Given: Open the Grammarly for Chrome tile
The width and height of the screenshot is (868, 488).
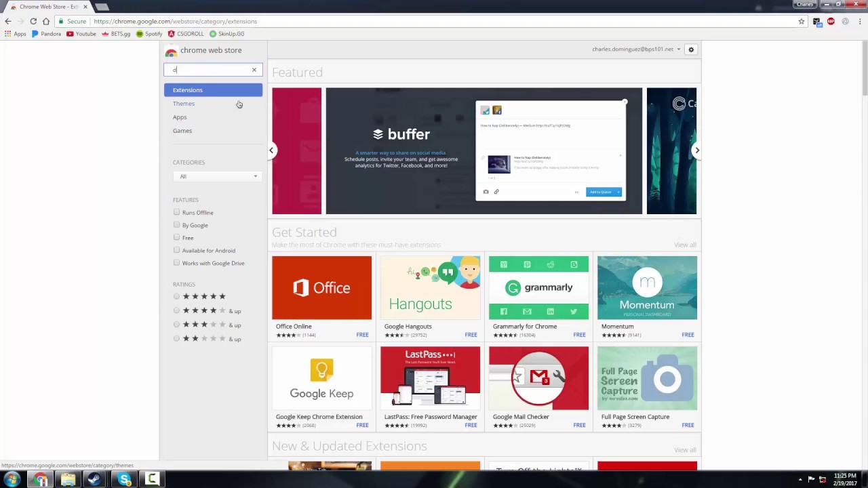Looking at the screenshot, I should click(538, 297).
